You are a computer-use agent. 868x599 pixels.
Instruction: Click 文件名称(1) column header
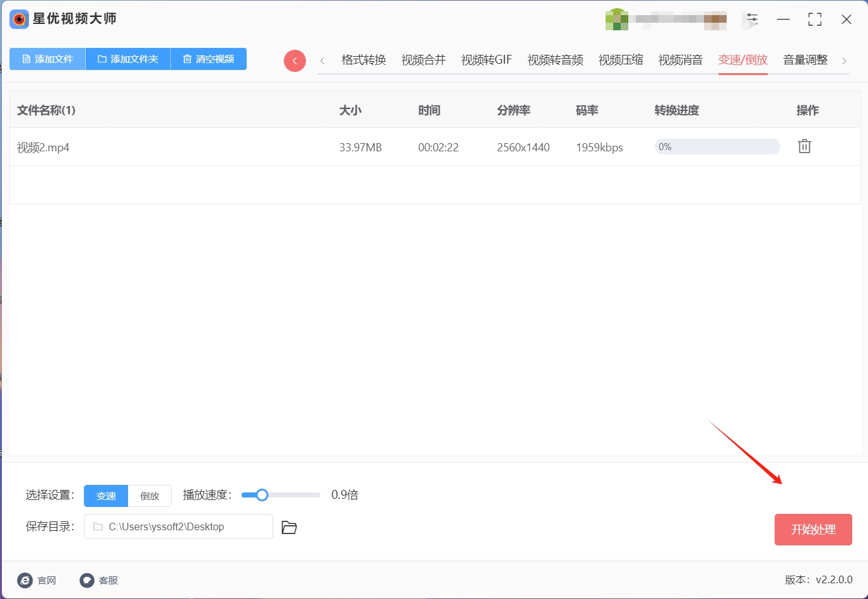[46, 110]
